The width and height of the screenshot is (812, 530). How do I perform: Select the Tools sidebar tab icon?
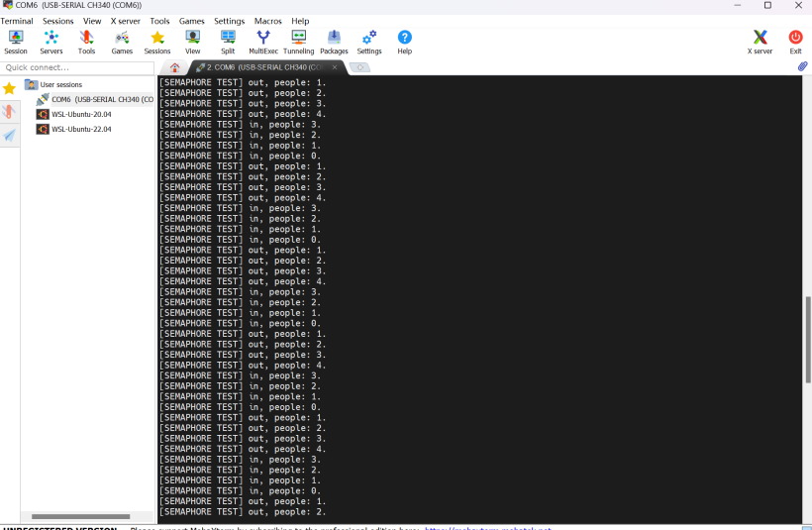pos(9,112)
